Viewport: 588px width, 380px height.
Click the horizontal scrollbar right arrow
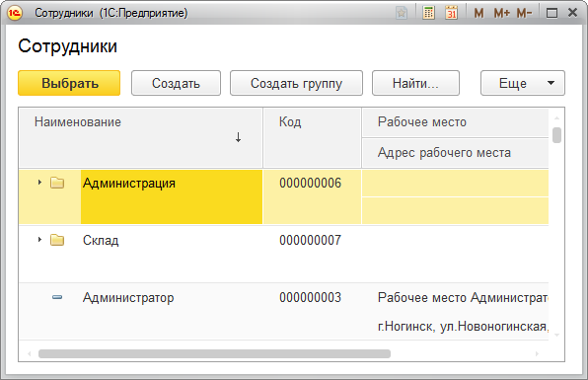click(537, 353)
